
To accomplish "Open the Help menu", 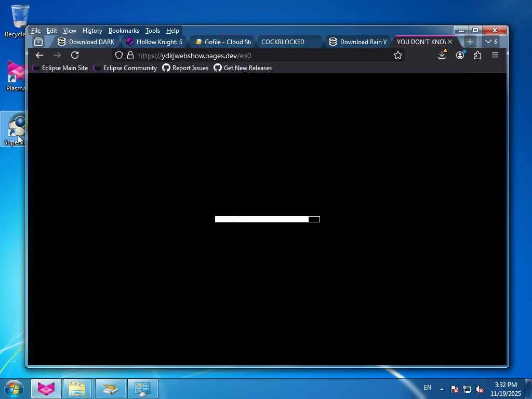I will 172,31.
